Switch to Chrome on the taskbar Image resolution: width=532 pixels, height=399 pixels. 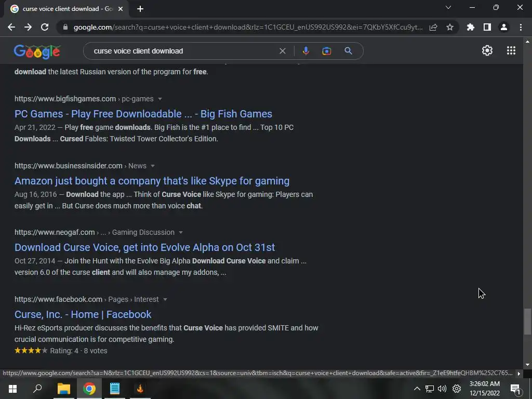89,389
